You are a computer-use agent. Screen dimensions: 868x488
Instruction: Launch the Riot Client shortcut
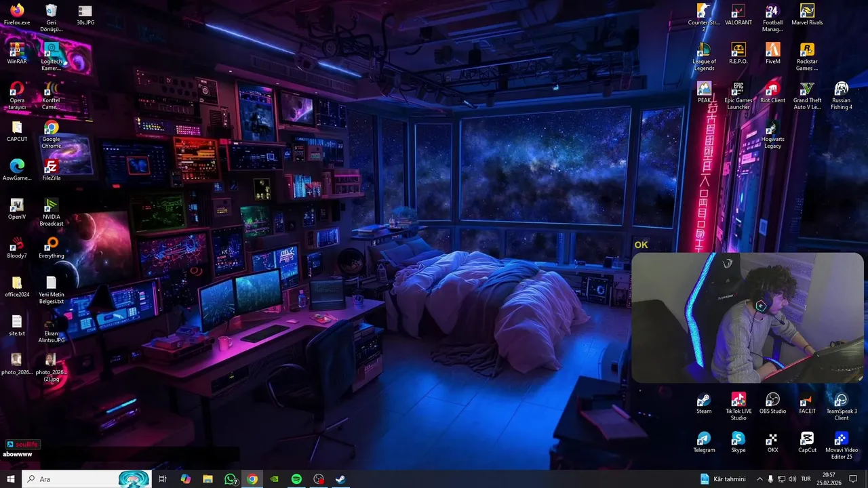pos(772,92)
